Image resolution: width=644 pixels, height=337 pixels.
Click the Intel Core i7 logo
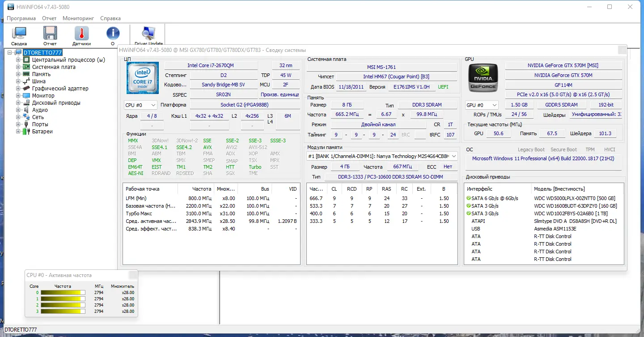point(142,78)
